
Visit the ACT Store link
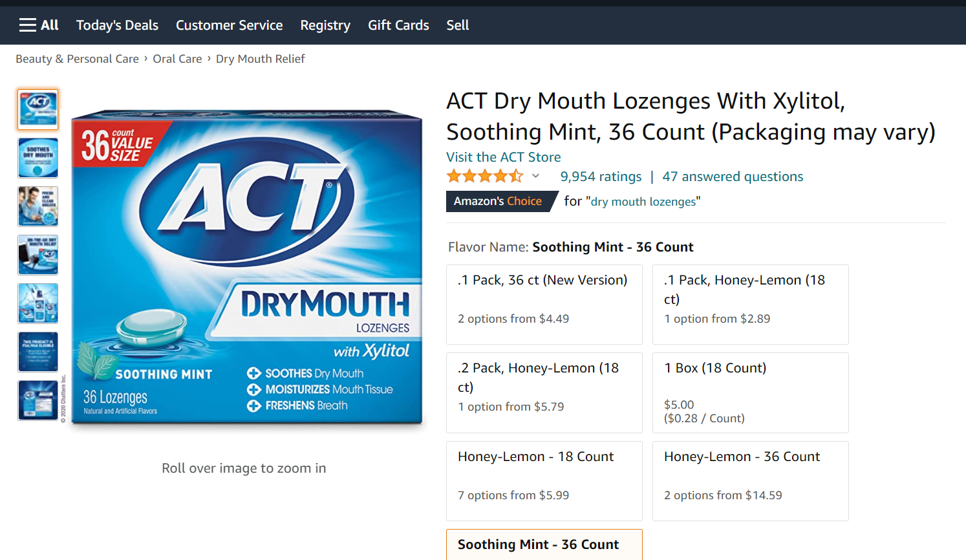coord(503,157)
